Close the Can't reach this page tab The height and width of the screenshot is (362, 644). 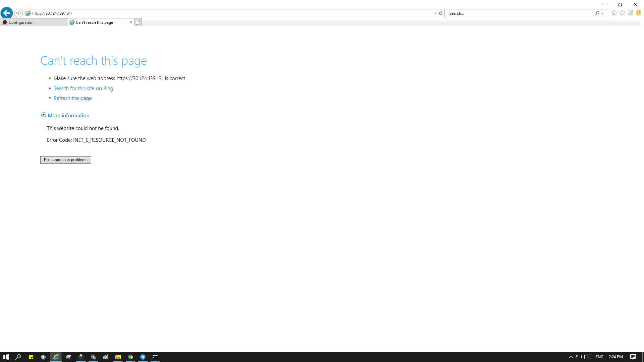[131, 22]
